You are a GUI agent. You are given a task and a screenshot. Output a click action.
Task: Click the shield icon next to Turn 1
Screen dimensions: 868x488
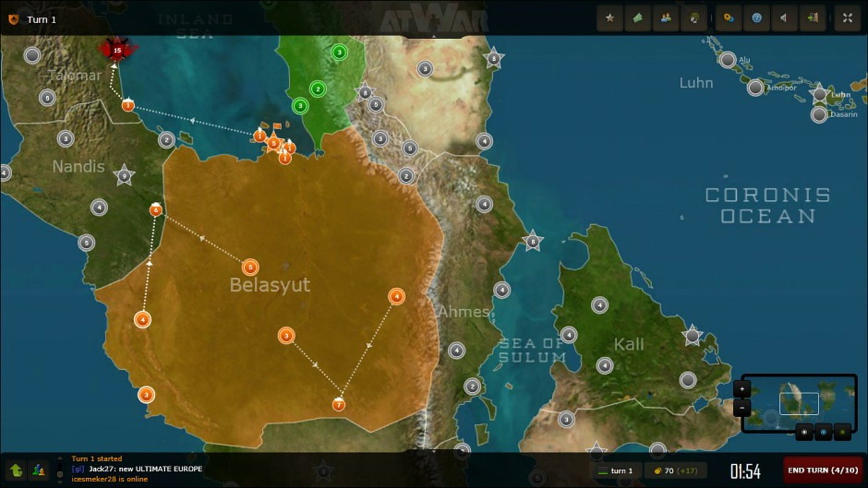[13, 20]
